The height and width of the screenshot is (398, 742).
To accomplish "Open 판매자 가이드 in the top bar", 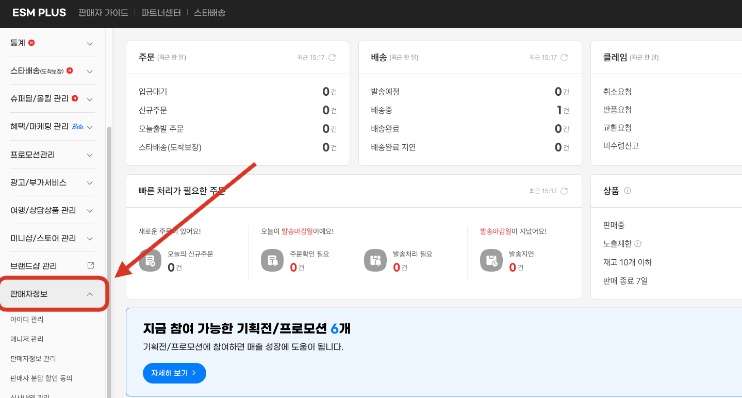I will pyautogui.click(x=103, y=13).
